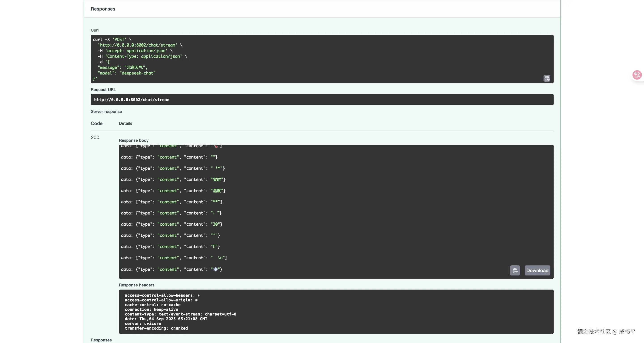The image size is (644, 343).
Task: Click the data line containing 温度
Action: tap(173, 191)
